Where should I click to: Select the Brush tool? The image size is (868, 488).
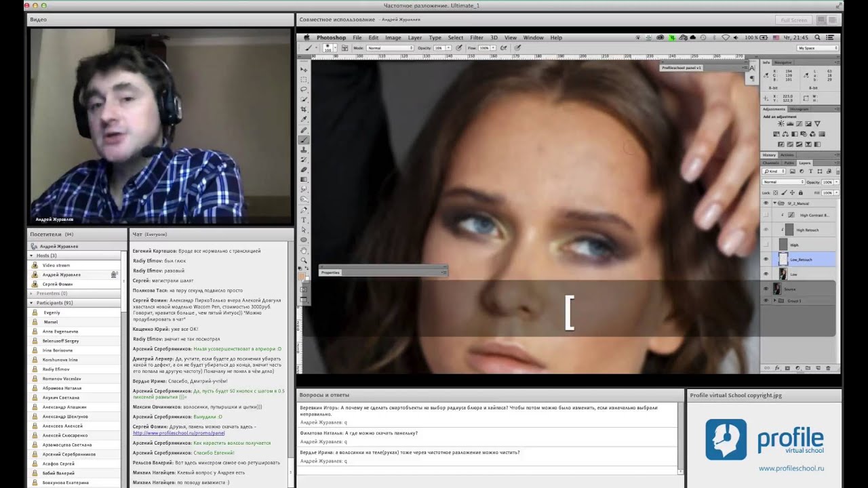pos(304,140)
